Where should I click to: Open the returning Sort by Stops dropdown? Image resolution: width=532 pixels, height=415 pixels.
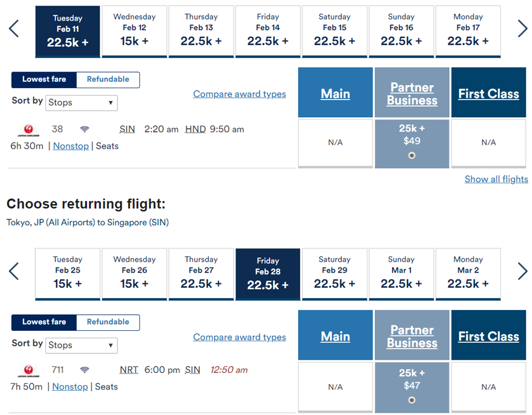(81, 345)
